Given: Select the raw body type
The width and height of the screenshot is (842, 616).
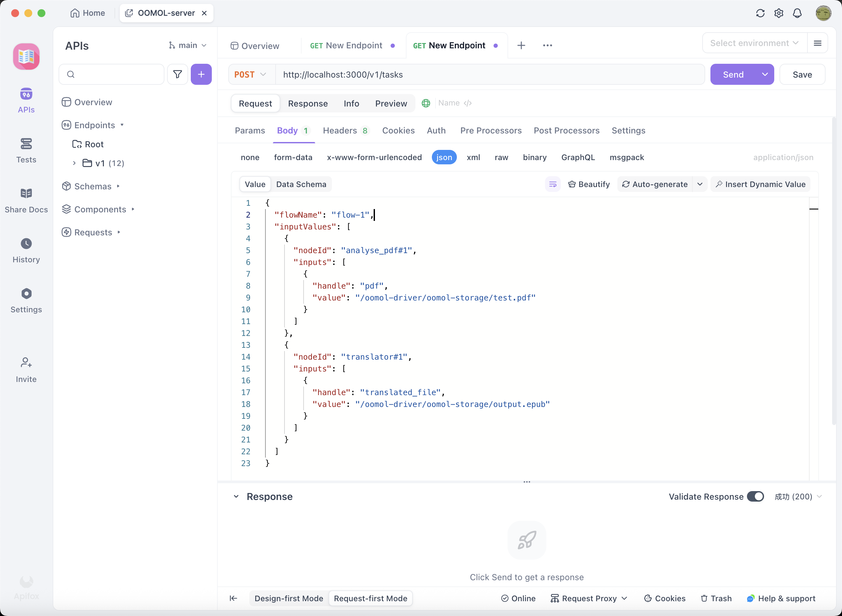Looking at the screenshot, I should (x=501, y=157).
